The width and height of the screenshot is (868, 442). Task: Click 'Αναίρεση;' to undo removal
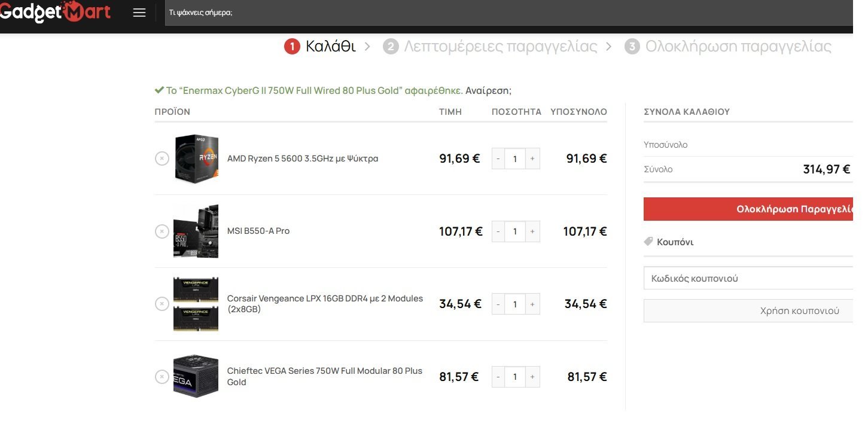[488, 90]
